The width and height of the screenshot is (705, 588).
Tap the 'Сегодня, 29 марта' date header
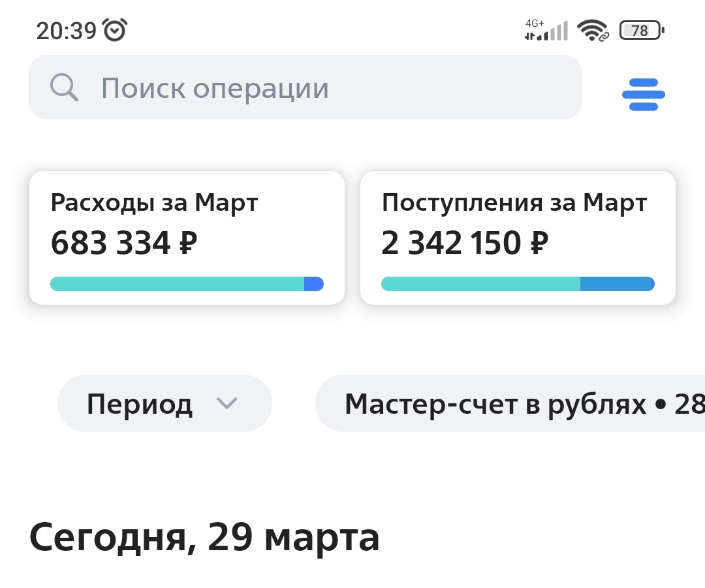click(204, 538)
